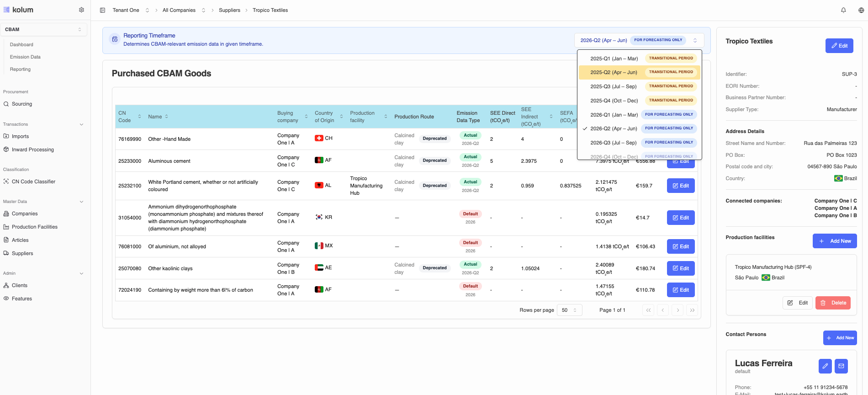Open Clients in the sidebar
This screenshot has height=395, width=868.
(20, 285)
